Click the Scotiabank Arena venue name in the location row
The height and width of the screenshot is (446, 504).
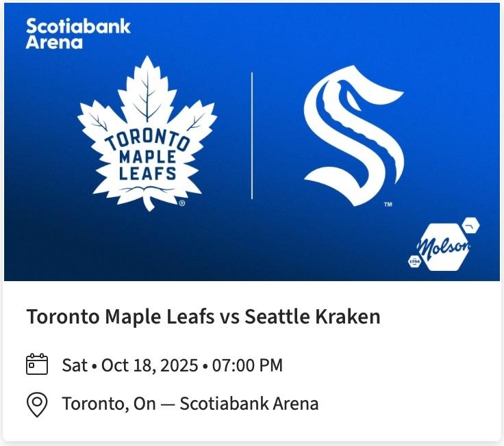tap(249, 404)
